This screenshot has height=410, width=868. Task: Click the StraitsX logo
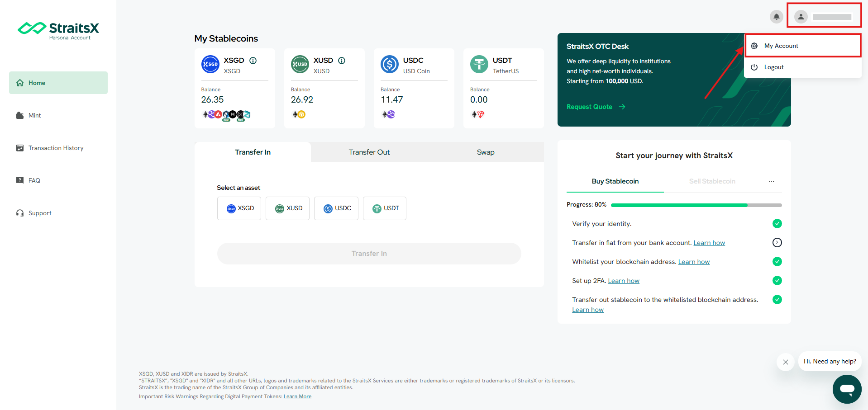click(x=58, y=30)
